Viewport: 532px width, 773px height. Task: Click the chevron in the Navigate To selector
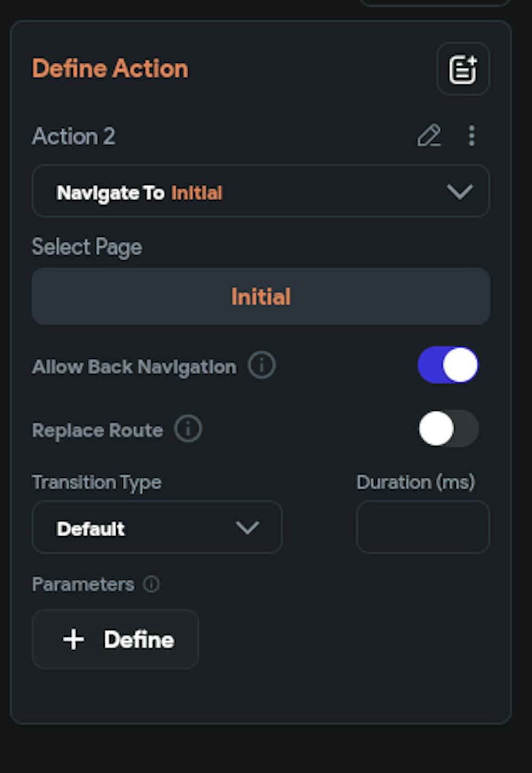pyautogui.click(x=460, y=192)
